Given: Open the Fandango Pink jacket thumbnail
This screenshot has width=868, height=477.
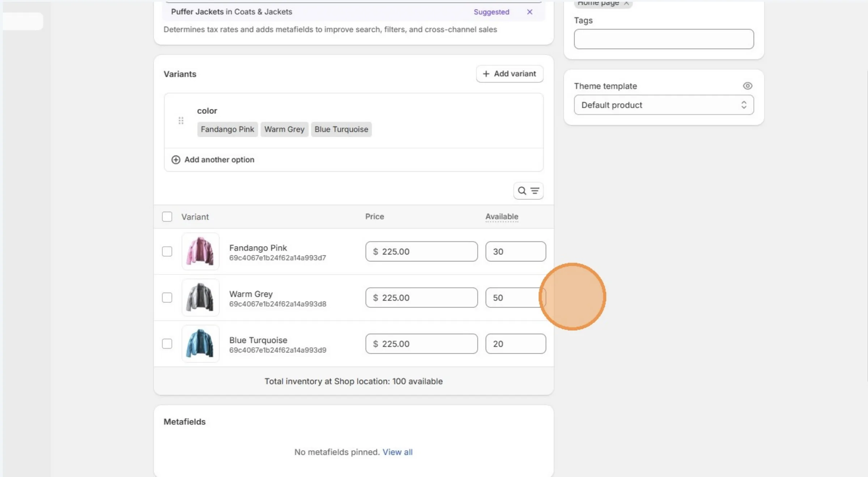Looking at the screenshot, I should pyautogui.click(x=200, y=251).
